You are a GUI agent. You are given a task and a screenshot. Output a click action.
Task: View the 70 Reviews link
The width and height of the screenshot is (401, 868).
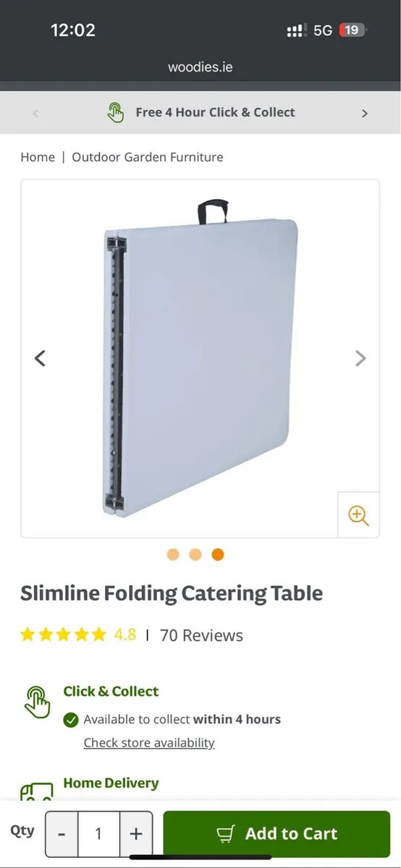point(201,636)
